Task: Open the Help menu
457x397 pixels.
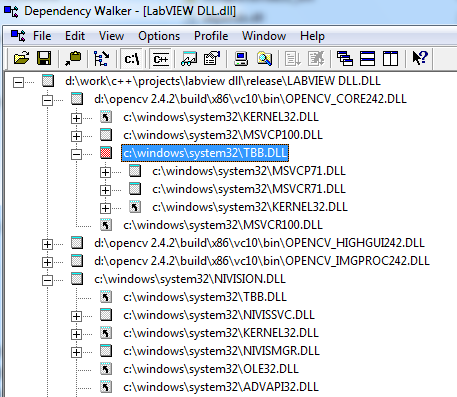Action: coord(312,36)
